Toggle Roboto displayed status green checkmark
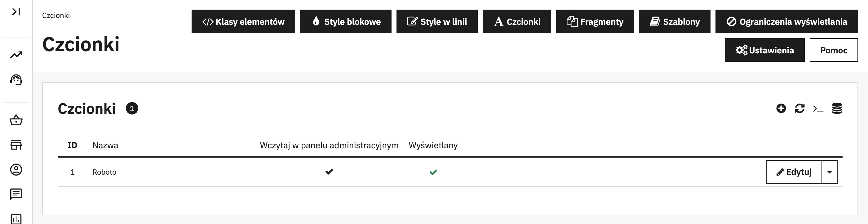 pos(433,172)
